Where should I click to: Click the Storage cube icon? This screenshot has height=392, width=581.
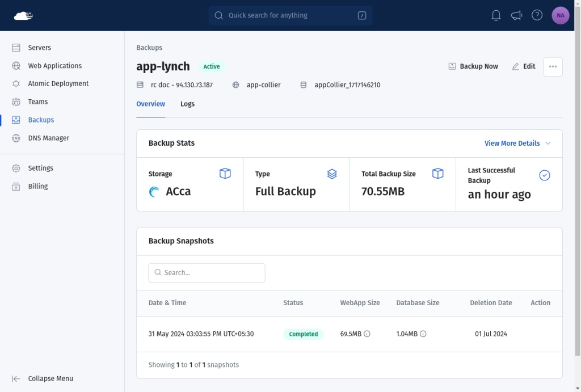(x=225, y=174)
